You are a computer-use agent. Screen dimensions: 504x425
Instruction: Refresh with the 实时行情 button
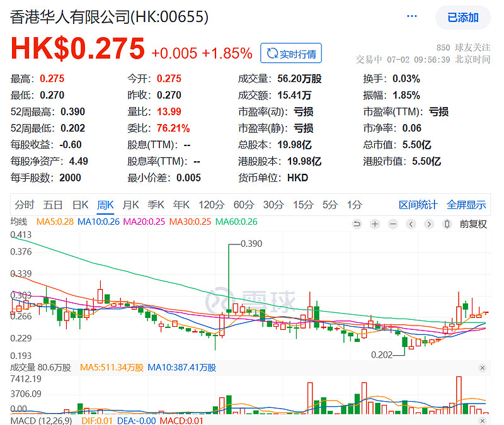[291, 54]
